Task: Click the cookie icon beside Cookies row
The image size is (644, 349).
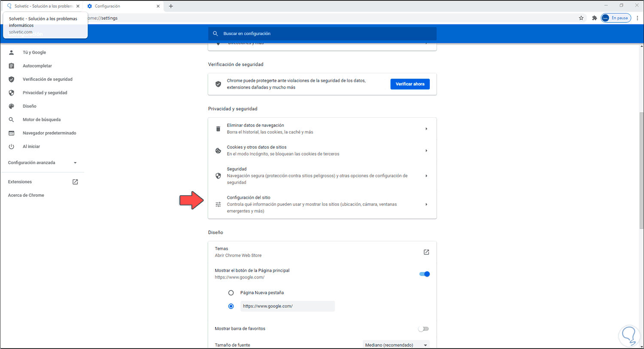Action: pos(218,151)
